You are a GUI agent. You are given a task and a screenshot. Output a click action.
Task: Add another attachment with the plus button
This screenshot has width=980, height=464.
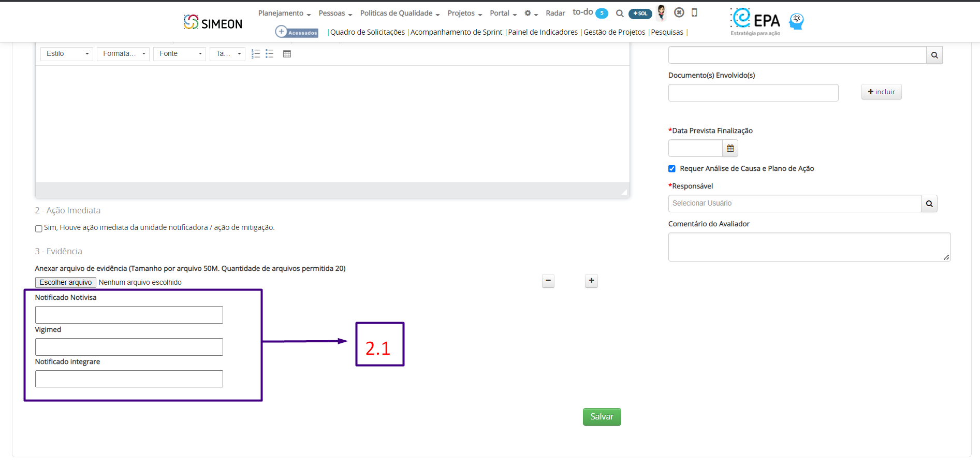[x=591, y=281]
